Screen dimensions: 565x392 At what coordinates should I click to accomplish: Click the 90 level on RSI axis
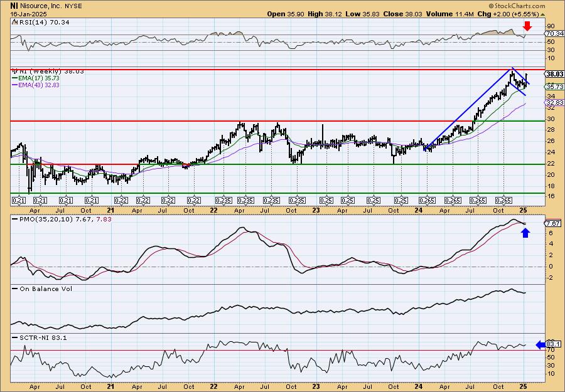coord(551,26)
